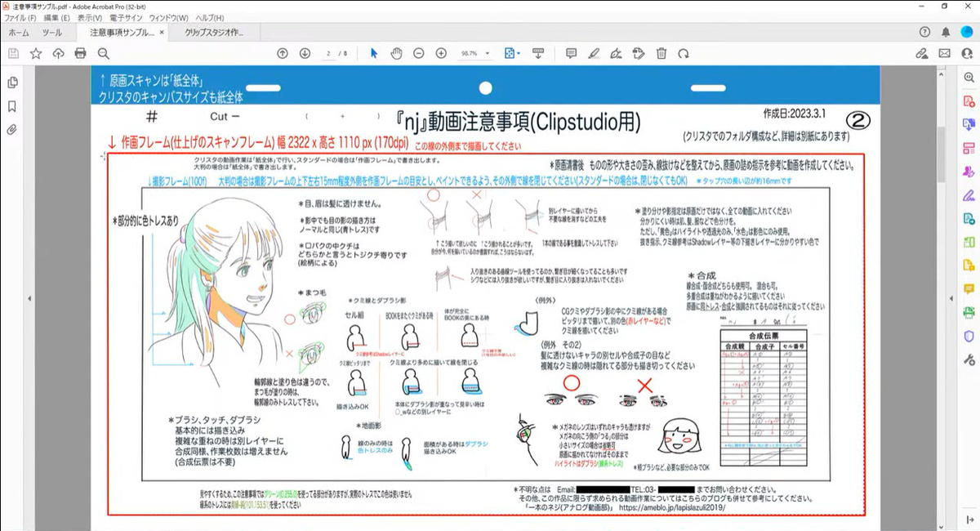Click the trash can delete icon

tap(661, 53)
